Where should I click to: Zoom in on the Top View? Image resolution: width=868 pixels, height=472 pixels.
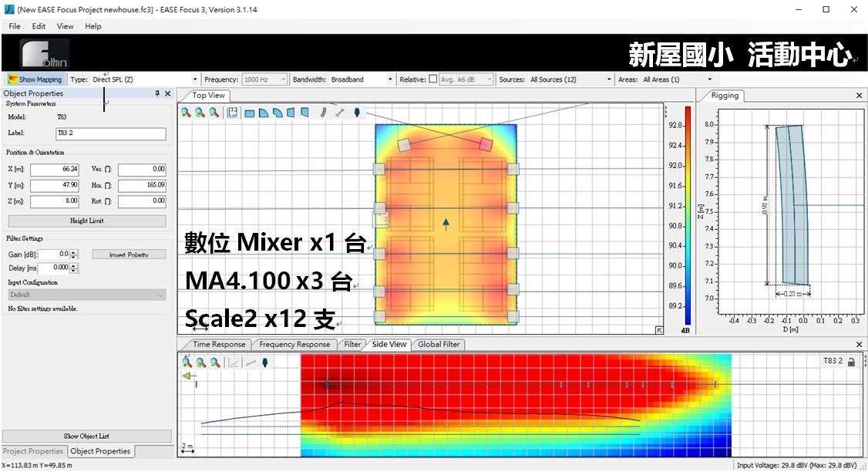click(x=186, y=113)
